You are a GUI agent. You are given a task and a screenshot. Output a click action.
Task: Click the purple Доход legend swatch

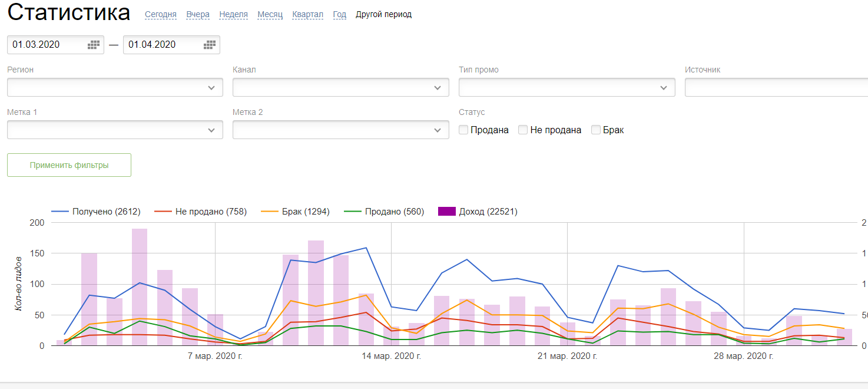448,212
